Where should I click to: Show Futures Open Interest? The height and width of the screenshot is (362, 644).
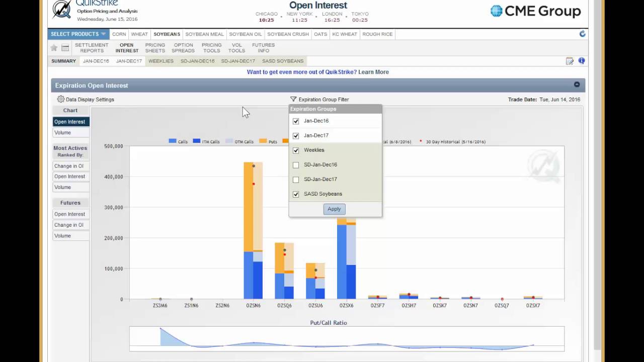(x=71, y=214)
